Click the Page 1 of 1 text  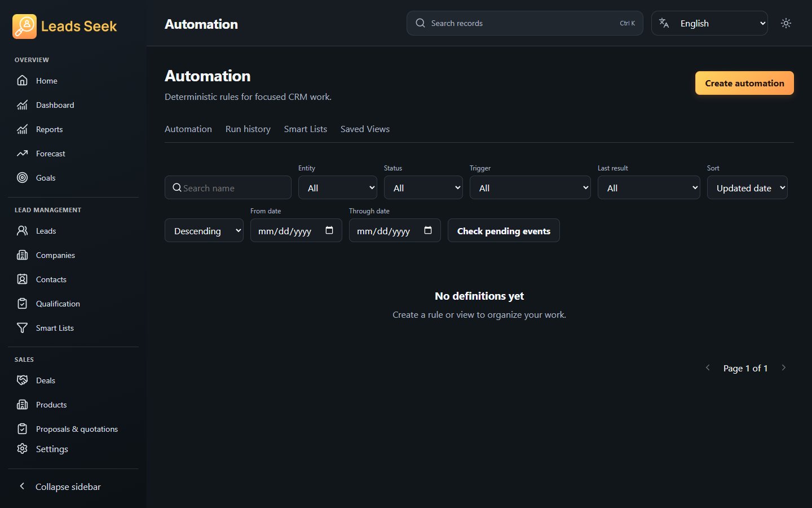click(745, 368)
